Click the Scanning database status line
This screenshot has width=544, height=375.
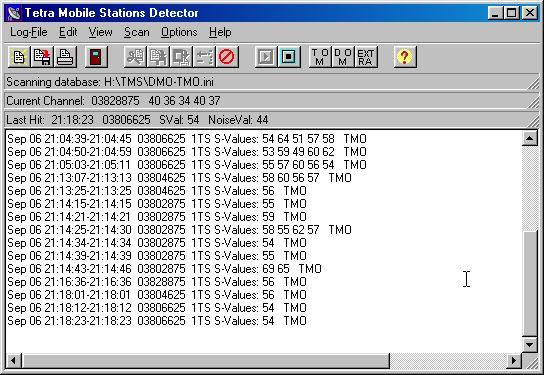(272, 82)
